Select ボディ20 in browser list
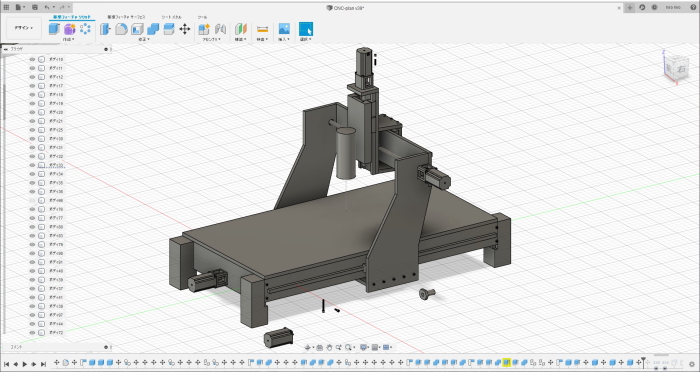The width and height of the screenshot is (700, 372). pos(56,112)
